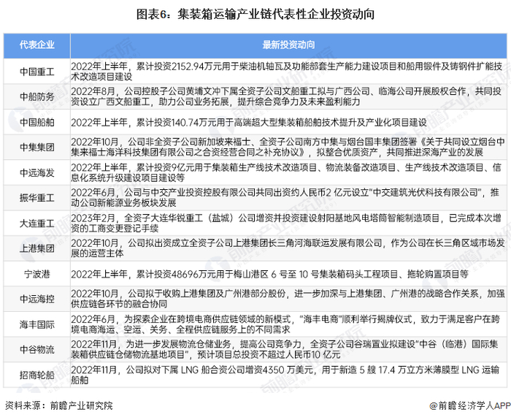Click the text about 海丰电商 揭牌仪式
The width and height of the screenshot is (511, 420).
click(285, 324)
